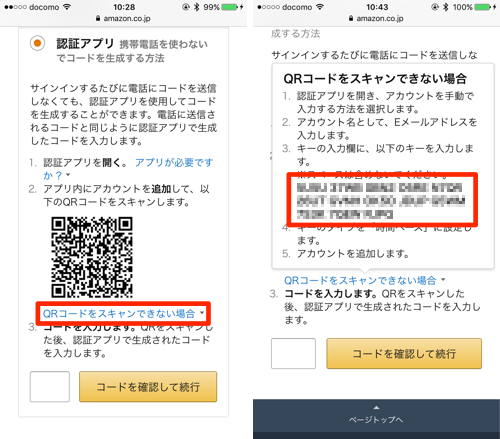Click code input field on right screen
The height and width of the screenshot is (439, 500).
(293, 354)
